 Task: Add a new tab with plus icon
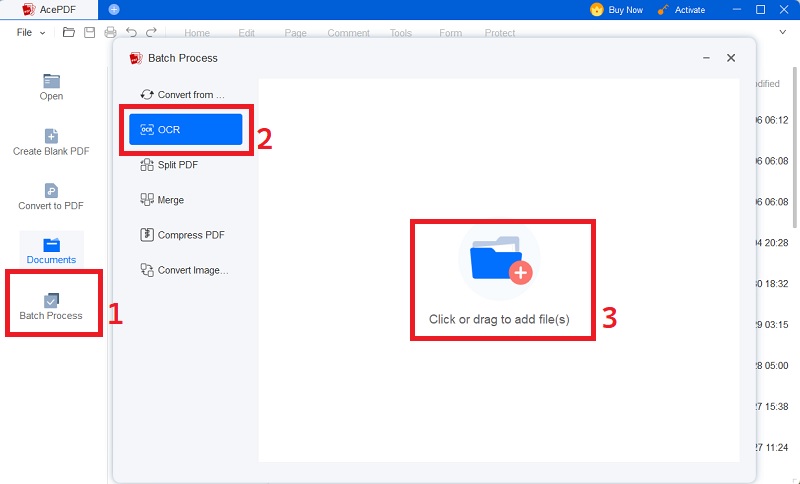114,9
